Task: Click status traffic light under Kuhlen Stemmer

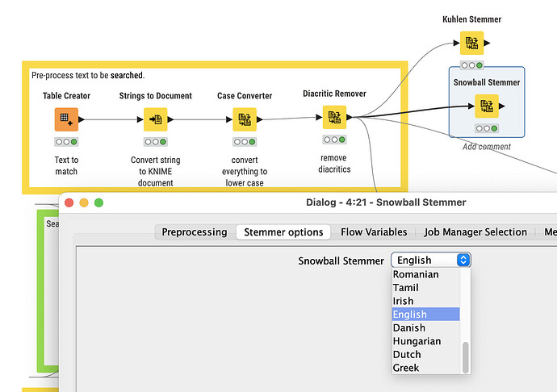Action: pyautogui.click(x=471, y=65)
